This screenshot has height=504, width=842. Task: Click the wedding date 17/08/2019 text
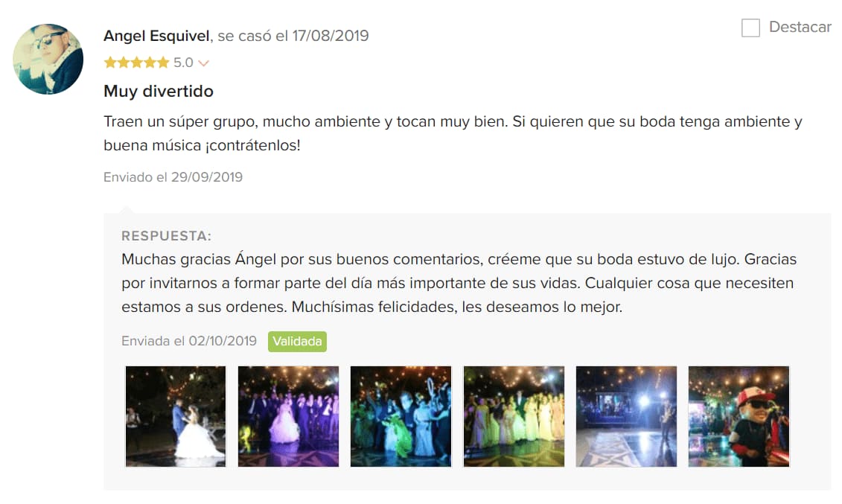click(x=331, y=36)
